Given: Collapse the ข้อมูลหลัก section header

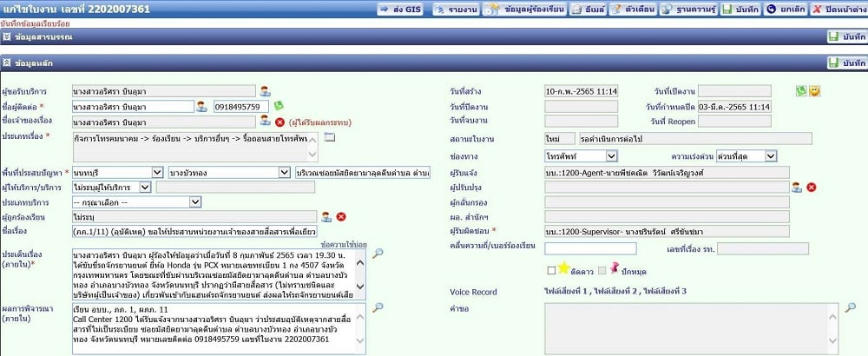Looking at the screenshot, I should tap(7, 63).
